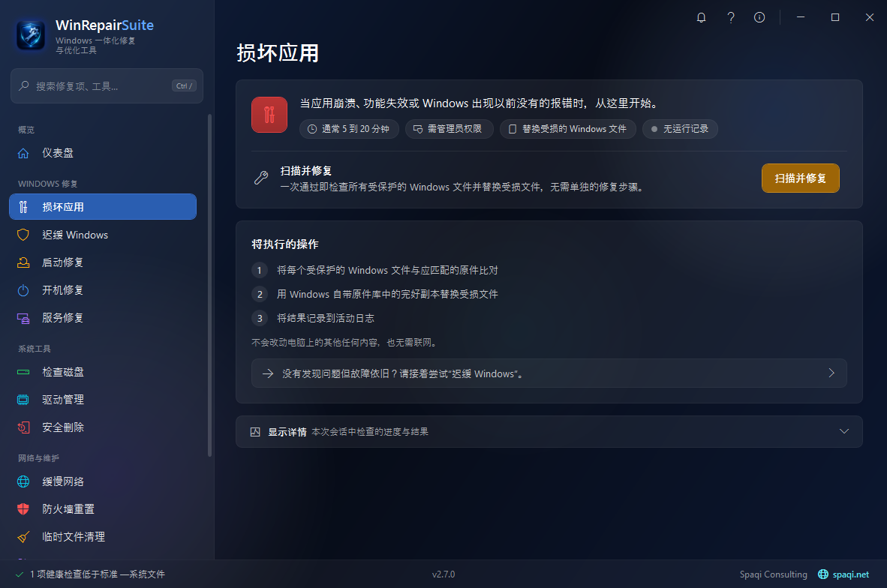This screenshot has width=887, height=588.
Task: Click the 需管理员权限 chip
Action: coord(450,129)
